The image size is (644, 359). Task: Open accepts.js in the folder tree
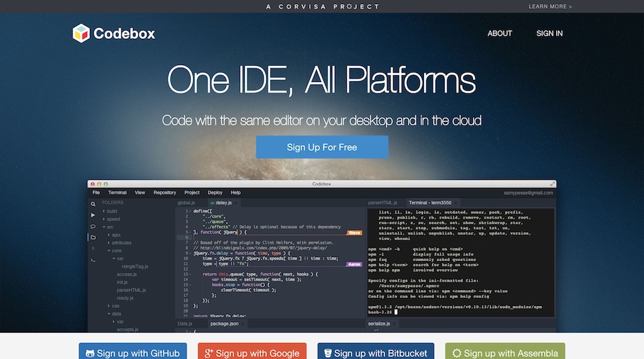click(127, 329)
